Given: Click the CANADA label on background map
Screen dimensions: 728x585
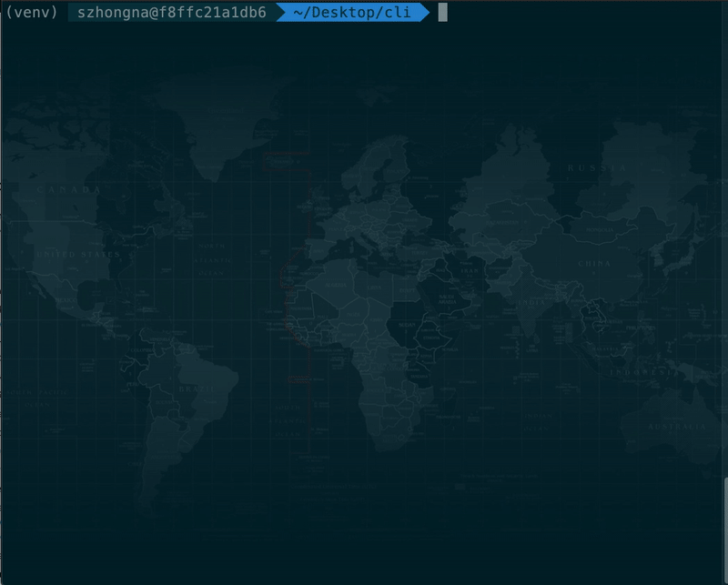Looking at the screenshot, I should (x=68, y=189).
